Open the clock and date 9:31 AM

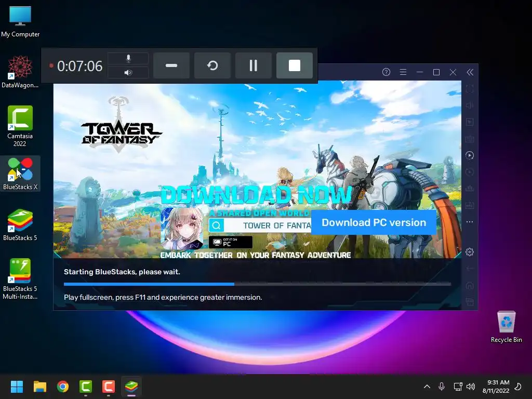[x=496, y=387]
